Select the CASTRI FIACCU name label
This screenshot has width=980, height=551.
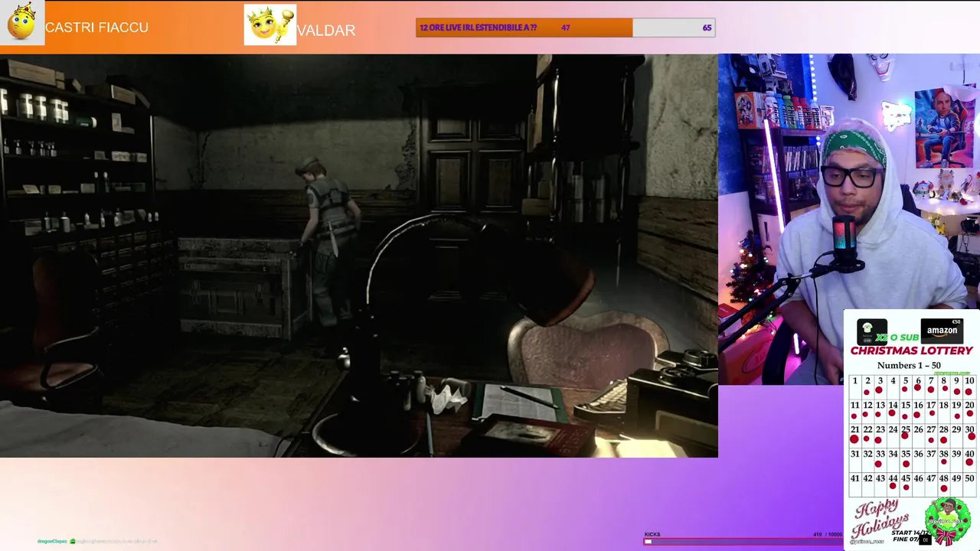(x=96, y=28)
